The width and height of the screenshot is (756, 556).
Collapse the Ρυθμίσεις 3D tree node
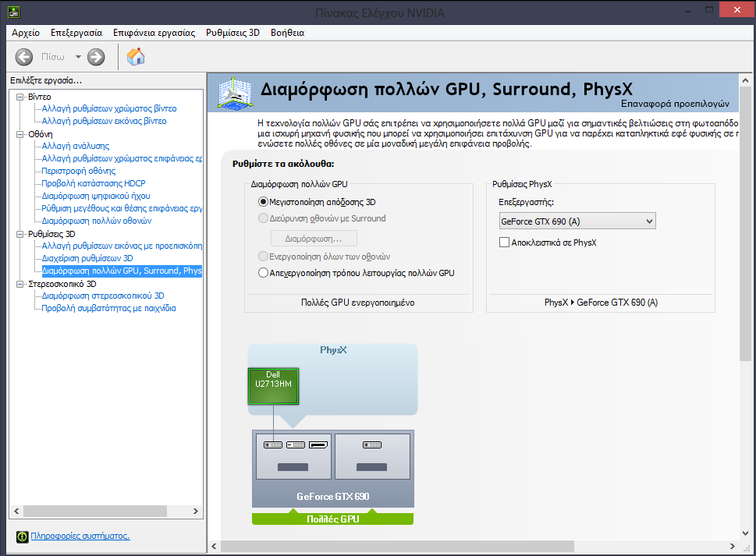(x=20, y=234)
